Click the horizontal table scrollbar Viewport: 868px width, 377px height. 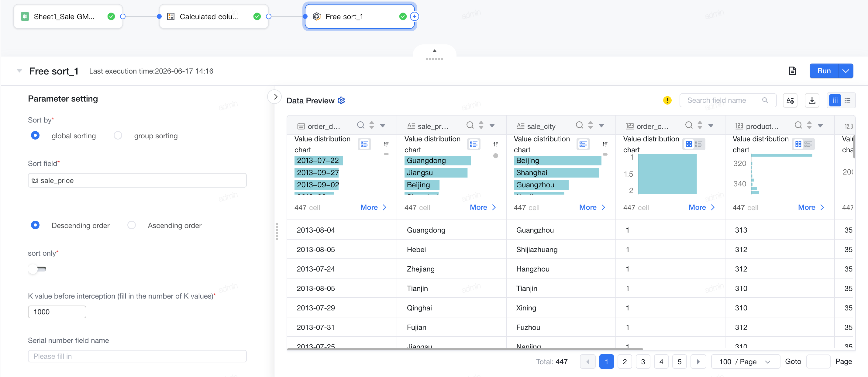tap(465, 349)
